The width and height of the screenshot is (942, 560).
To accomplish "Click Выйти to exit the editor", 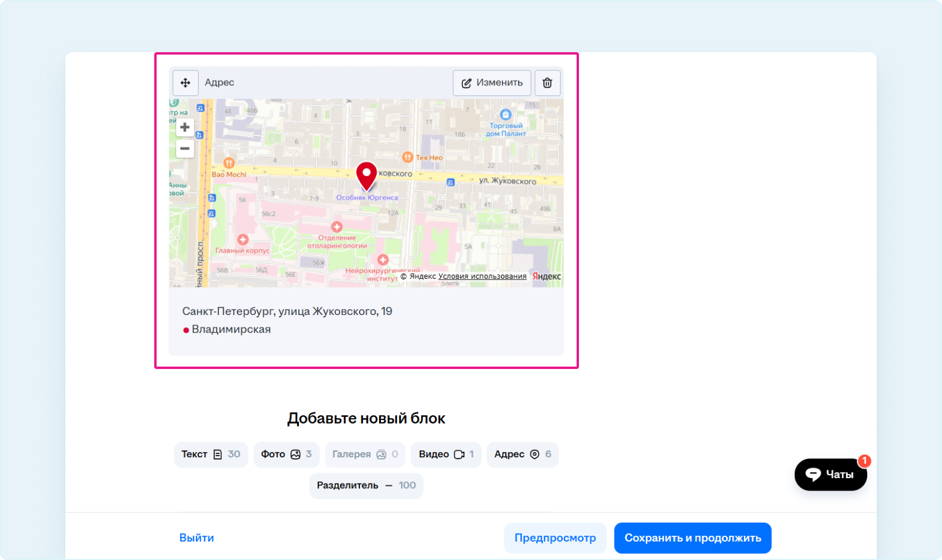I will click(x=196, y=538).
